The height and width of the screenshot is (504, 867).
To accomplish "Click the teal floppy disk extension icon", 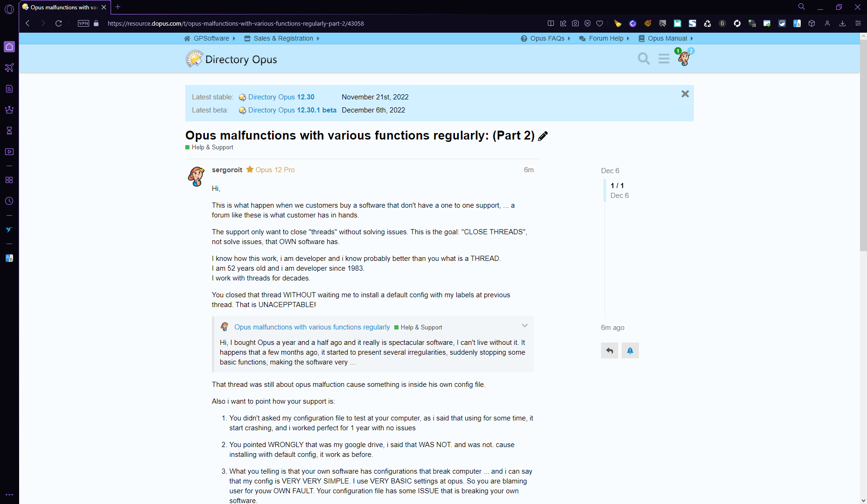I will 678,23.
